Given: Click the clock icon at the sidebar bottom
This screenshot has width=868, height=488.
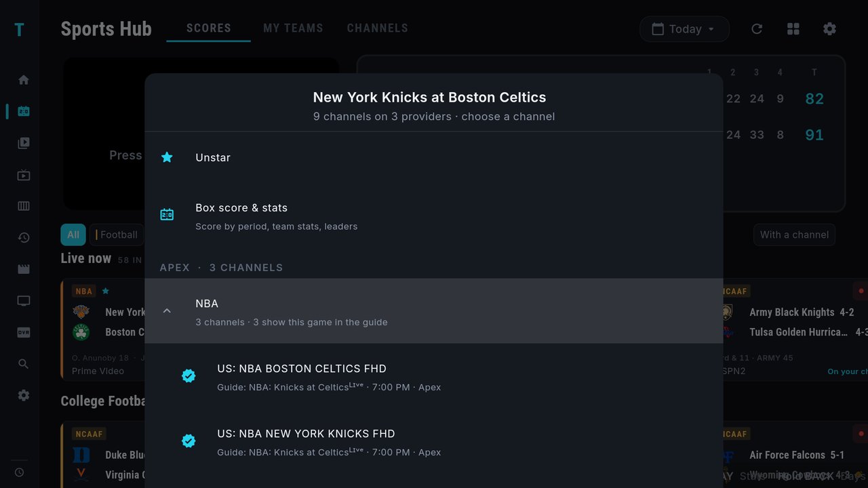Looking at the screenshot, I should click(19, 472).
